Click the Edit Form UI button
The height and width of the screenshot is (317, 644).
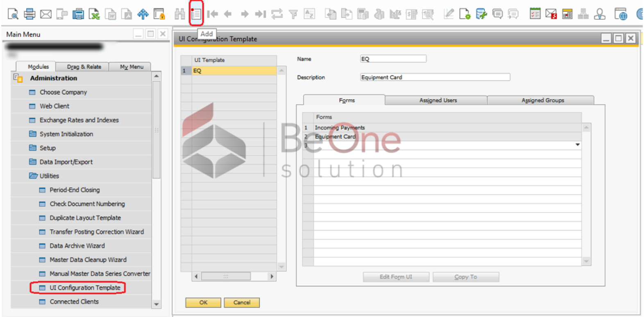tap(396, 277)
